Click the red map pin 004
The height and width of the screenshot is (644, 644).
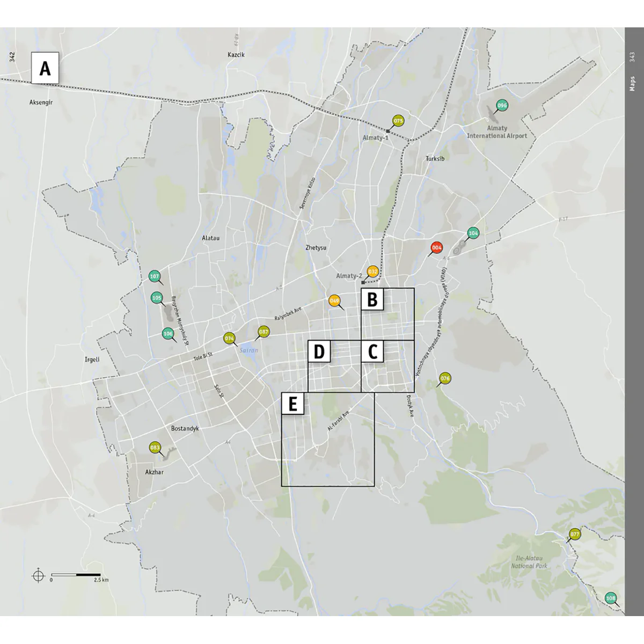[x=437, y=248]
